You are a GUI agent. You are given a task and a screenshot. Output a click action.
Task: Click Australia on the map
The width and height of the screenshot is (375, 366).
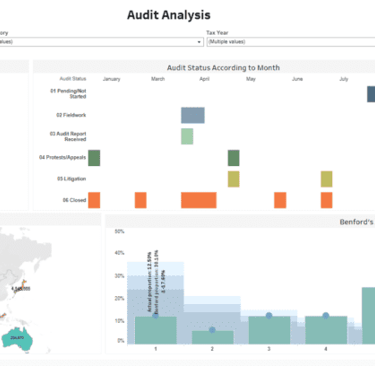[x=17, y=338]
